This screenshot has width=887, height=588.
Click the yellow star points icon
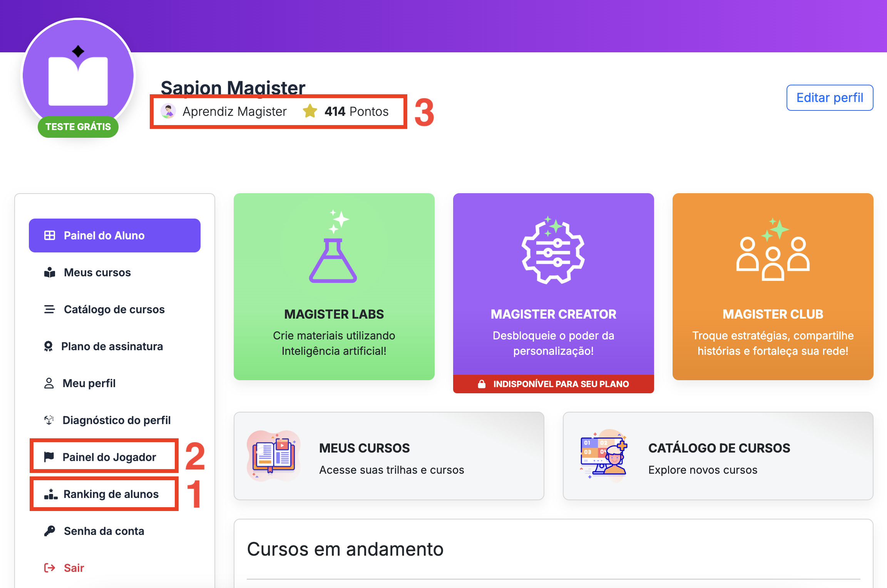point(310,111)
